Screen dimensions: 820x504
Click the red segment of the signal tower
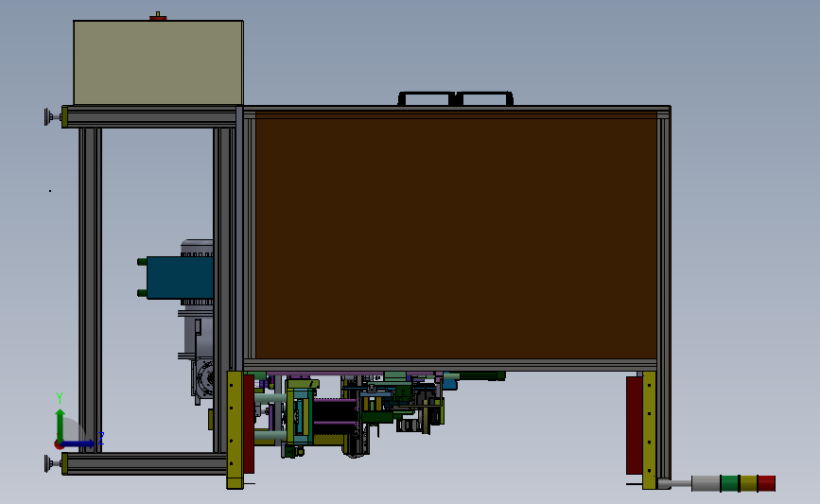[x=767, y=483]
